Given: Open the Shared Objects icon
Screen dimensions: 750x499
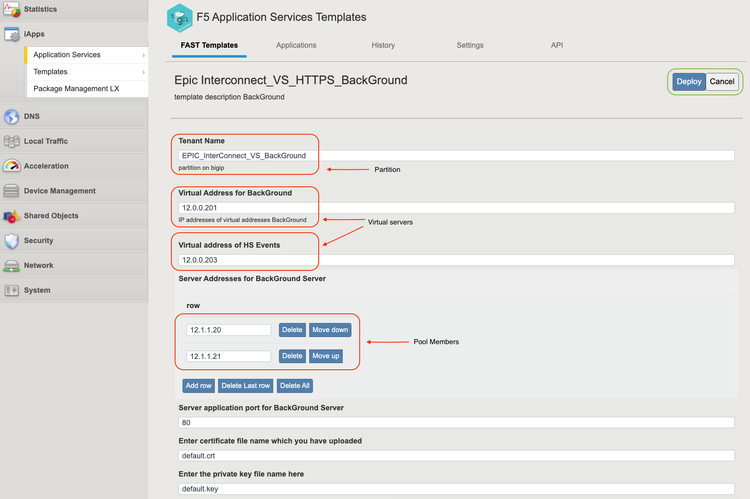Looking at the screenshot, I should pyautogui.click(x=12, y=216).
